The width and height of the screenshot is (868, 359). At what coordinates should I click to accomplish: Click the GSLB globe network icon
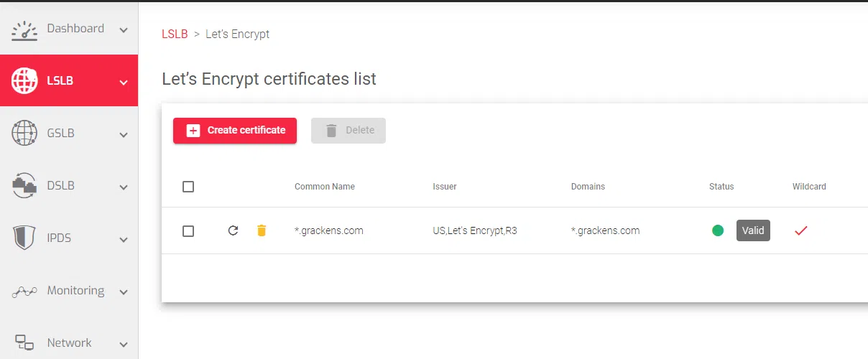pos(24,134)
